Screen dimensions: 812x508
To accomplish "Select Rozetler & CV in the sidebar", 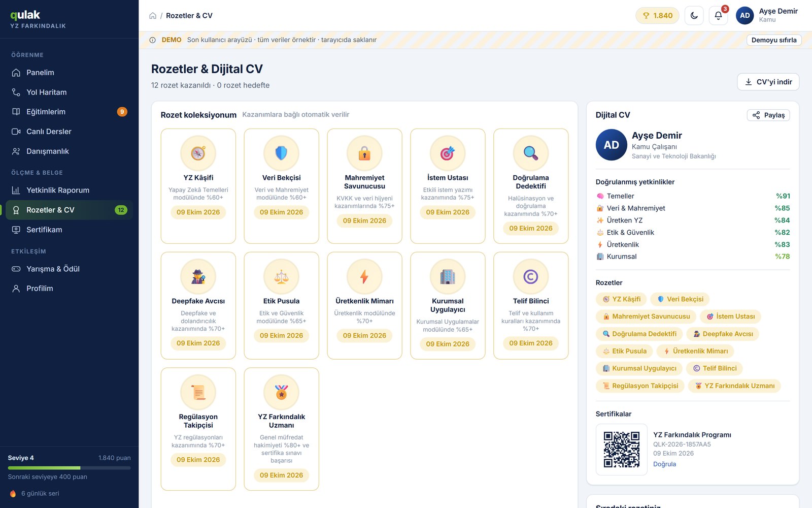I will click(x=69, y=210).
